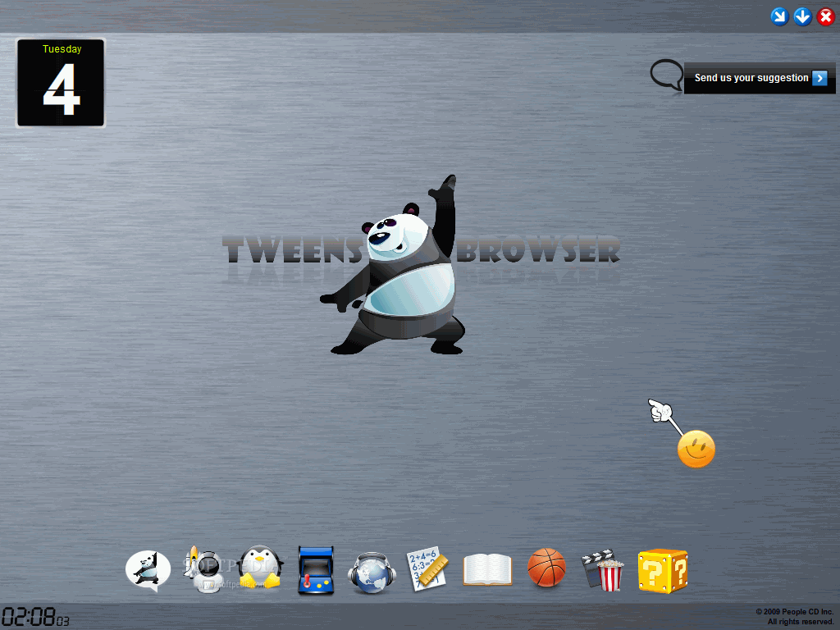Close the browser with red X button
840x630 pixels.
825,16
